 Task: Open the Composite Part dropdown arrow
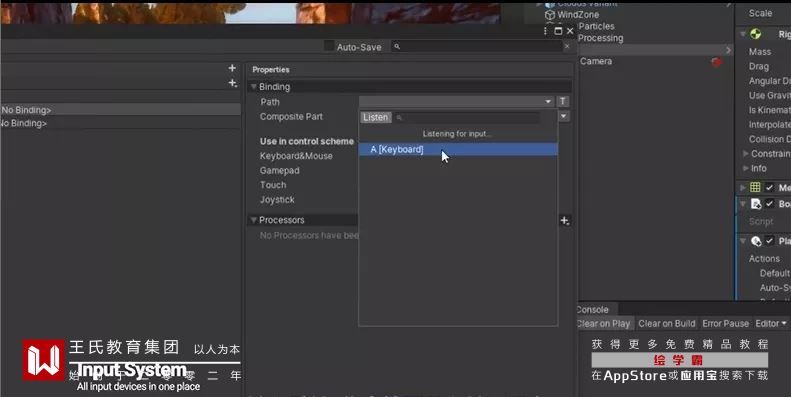563,116
